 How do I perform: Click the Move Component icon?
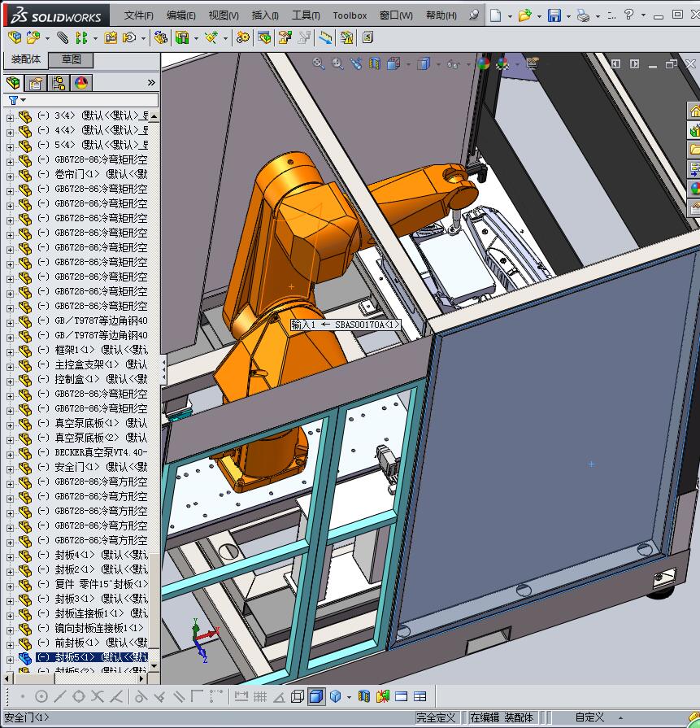click(129, 37)
